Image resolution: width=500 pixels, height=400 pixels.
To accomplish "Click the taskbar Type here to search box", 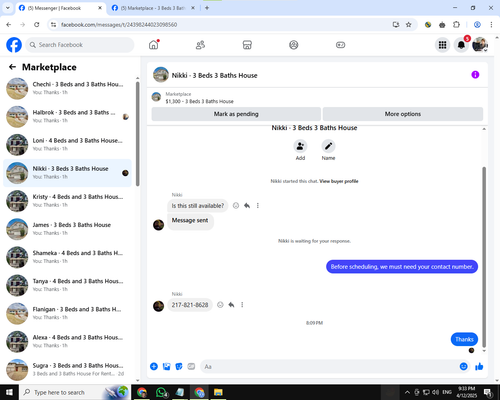I will coord(75,392).
